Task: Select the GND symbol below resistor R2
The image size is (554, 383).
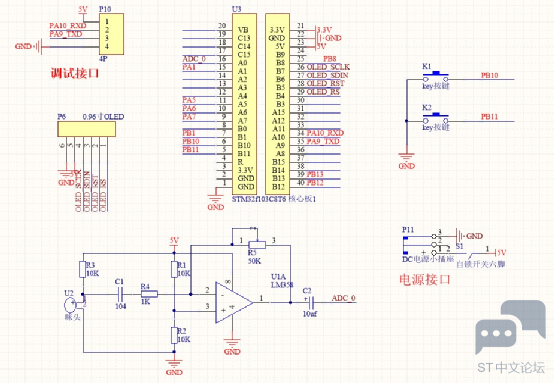Action: (x=174, y=366)
